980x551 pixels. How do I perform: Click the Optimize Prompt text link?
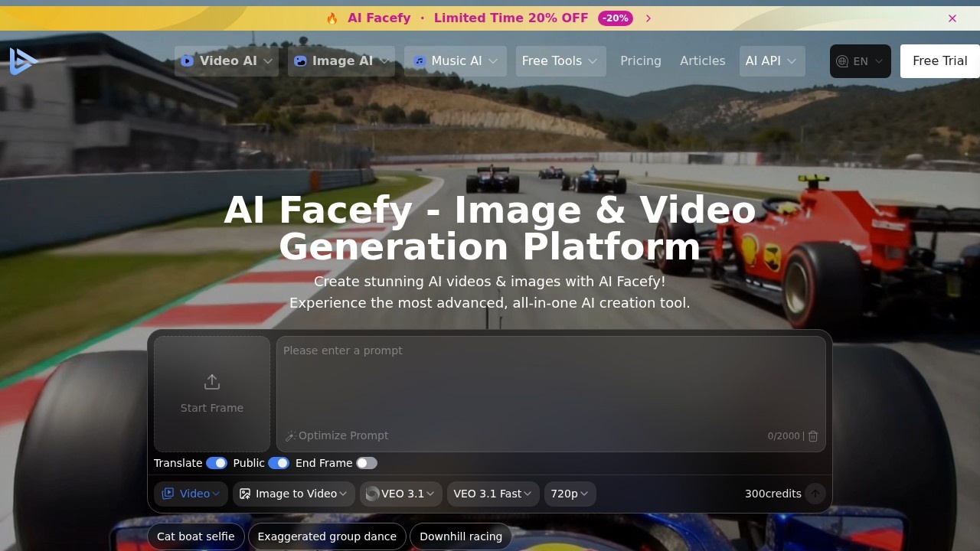click(x=343, y=435)
